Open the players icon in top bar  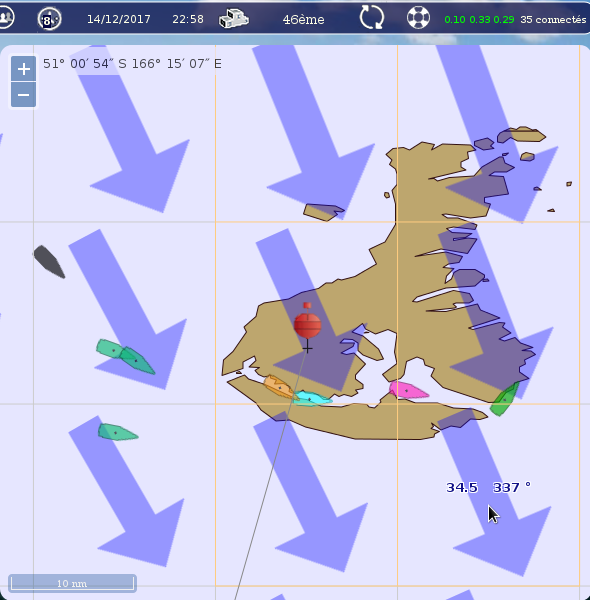pos(5,18)
